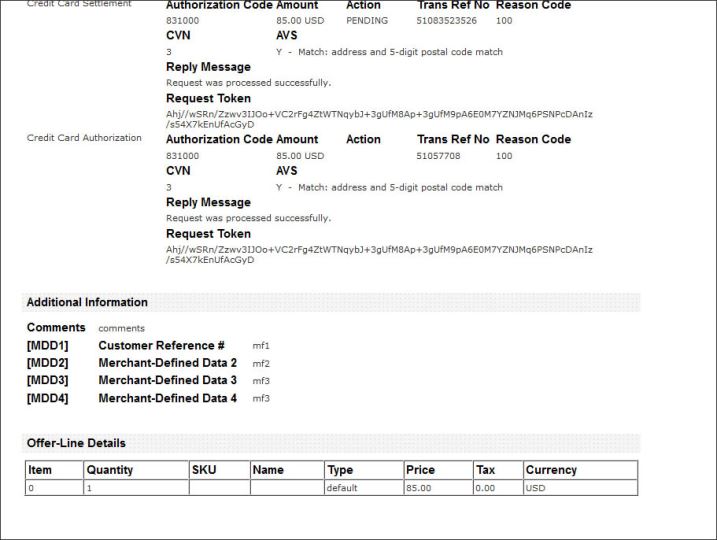Select the Merchant-Defined Data 4 label

[x=167, y=398]
